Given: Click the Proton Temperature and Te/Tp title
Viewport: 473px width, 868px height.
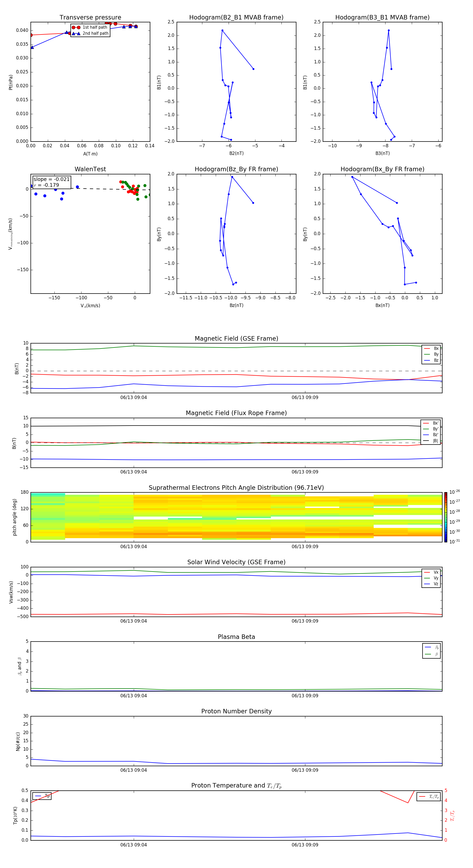Looking at the screenshot, I should click(236, 786).
